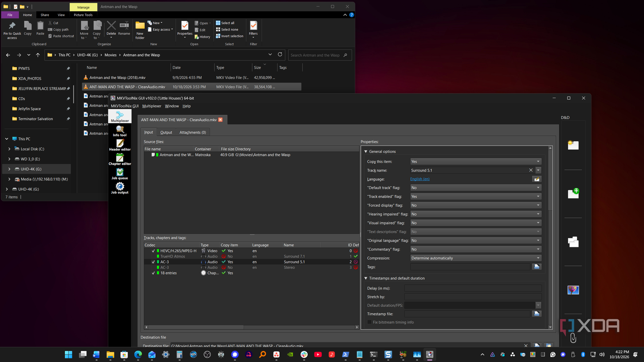The width and height of the screenshot is (644, 362).
Task: Open the "Forced display" flag dropdown
Action: point(476,205)
